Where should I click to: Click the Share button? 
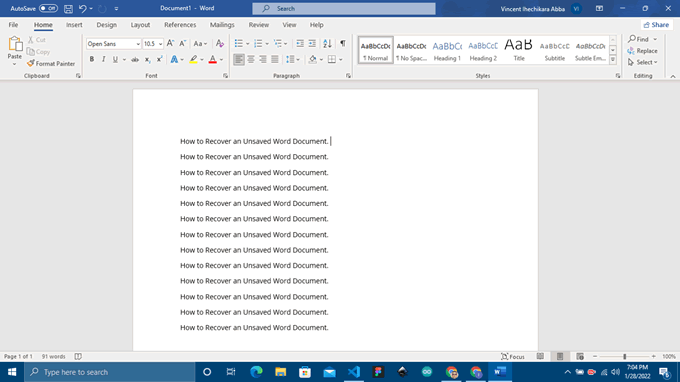point(656,25)
